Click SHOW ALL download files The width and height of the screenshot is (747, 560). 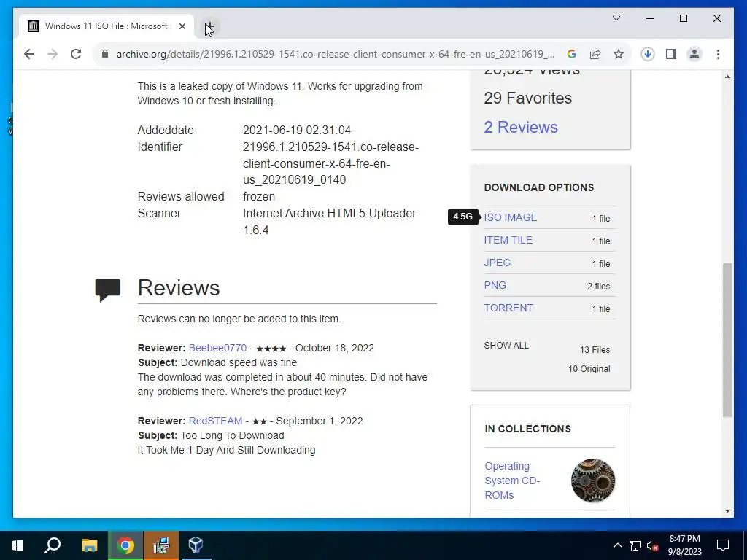point(506,345)
